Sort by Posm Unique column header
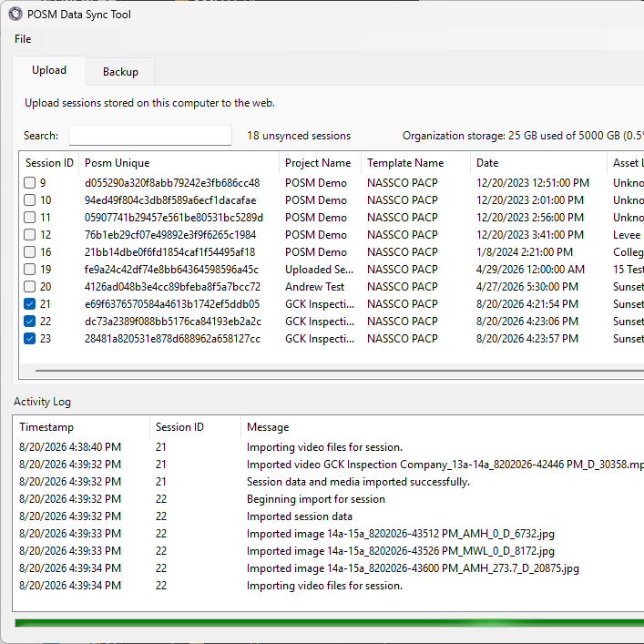 pyautogui.click(x=179, y=163)
